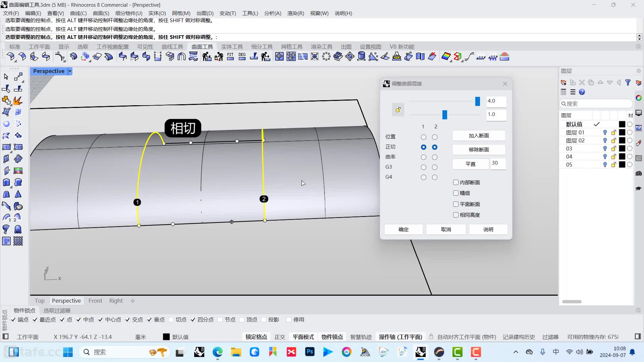Click the table columns icon in layers panel
Image resolution: width=644 pixels, height=362 pixels.
[563, 92]
